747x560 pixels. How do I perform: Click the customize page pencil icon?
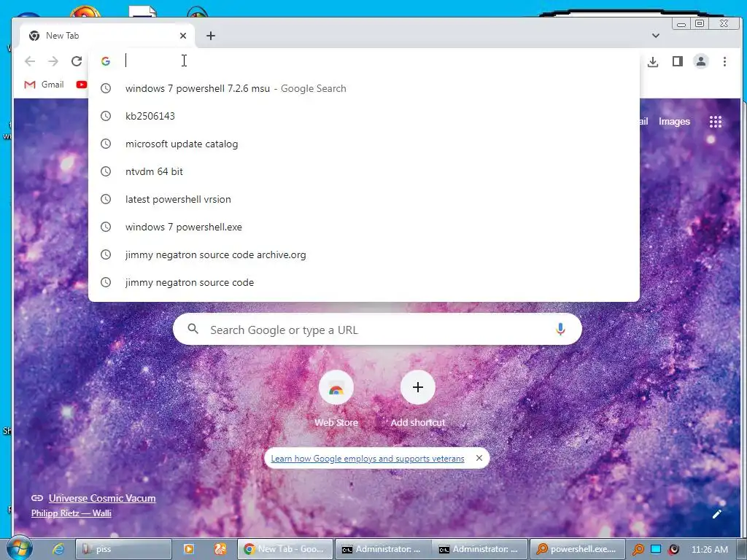pyautogui.click(x=717, y=514)
